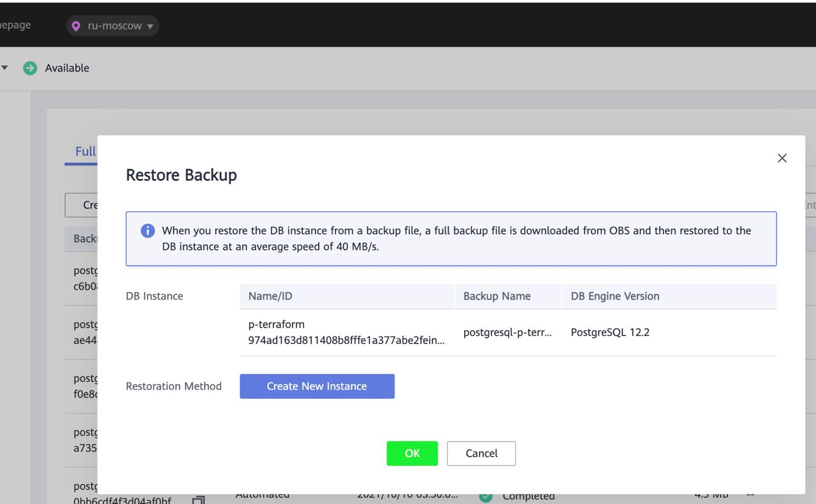Click the blue info icon in the notice
This screenshot has width=816, height=504.
pos(147,231)
